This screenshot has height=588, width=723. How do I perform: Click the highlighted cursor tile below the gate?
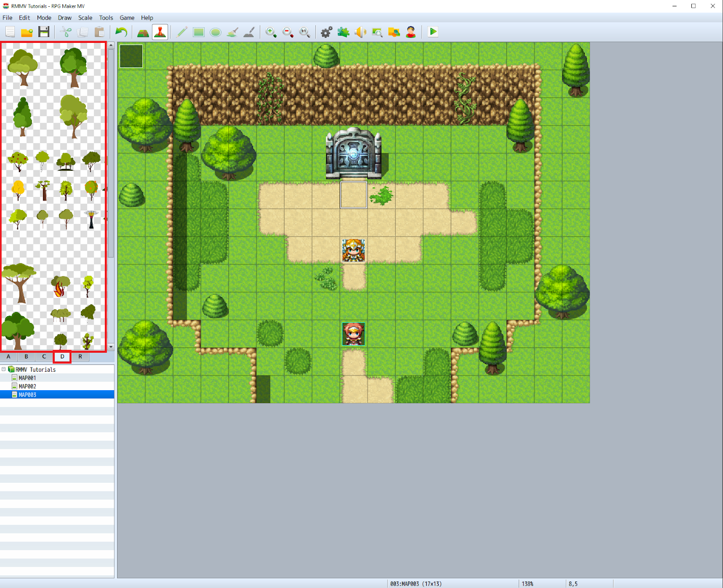(x=353, y=195)
